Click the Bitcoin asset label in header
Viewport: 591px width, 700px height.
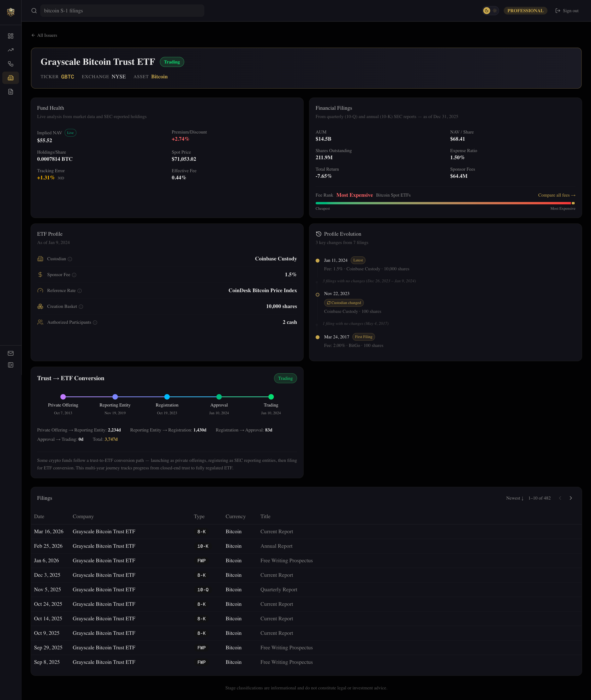coord(159,77)
